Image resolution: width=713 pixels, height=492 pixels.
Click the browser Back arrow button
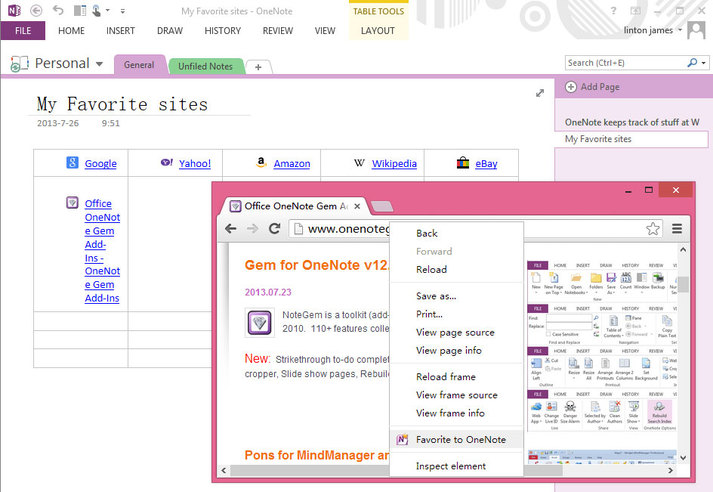click(x=231, y=229)
